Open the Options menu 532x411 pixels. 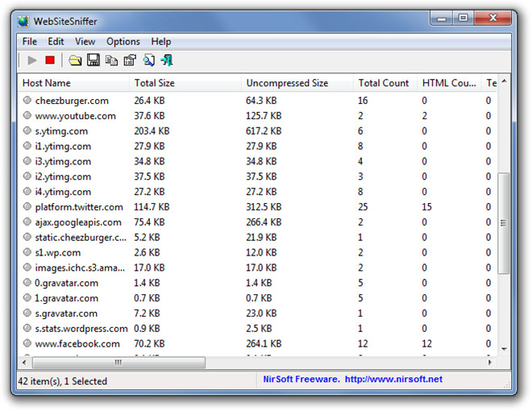(x=123, y=41)
